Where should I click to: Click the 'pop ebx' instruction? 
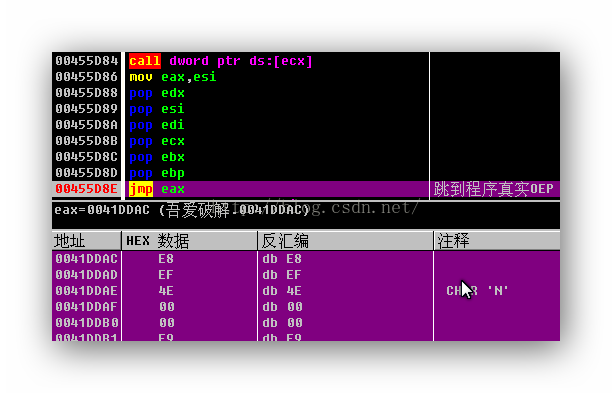[157, 157]
